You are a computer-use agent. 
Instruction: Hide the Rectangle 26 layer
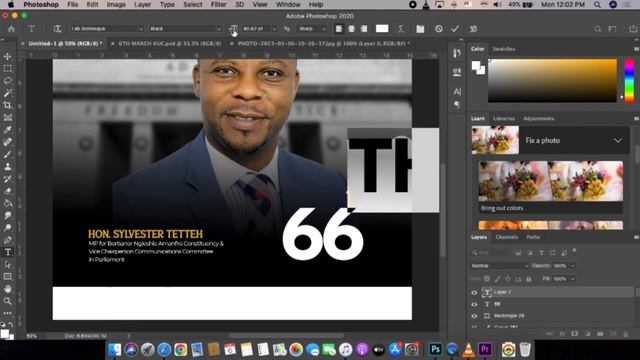click(474, 316)
